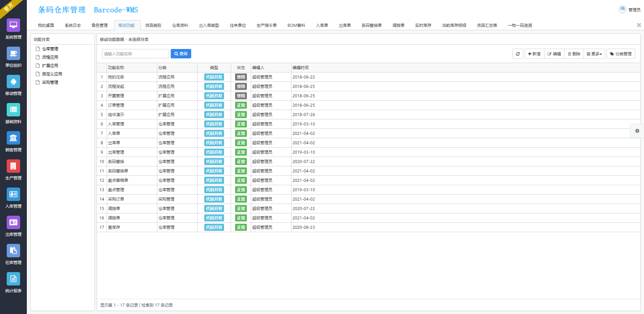Click the 编辑 button
Screen dimensions: 644x314
click(x=554, y=54)
